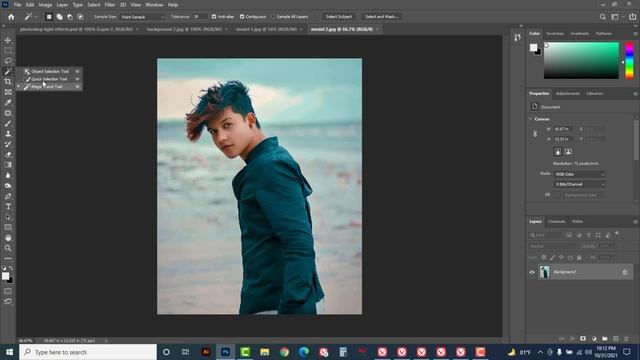This screenshot has width=640, height=360.
Task: Click inside the green color picker field
Action: (x=581, y=60)
